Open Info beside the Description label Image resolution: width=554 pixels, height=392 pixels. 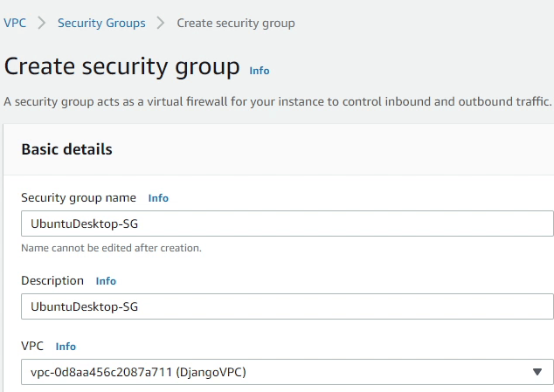[x=106, y=281]
